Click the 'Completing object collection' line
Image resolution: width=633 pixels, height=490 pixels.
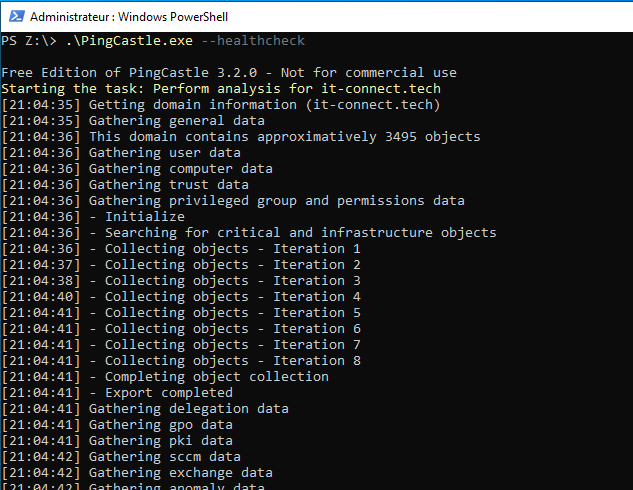click(216, 377)
